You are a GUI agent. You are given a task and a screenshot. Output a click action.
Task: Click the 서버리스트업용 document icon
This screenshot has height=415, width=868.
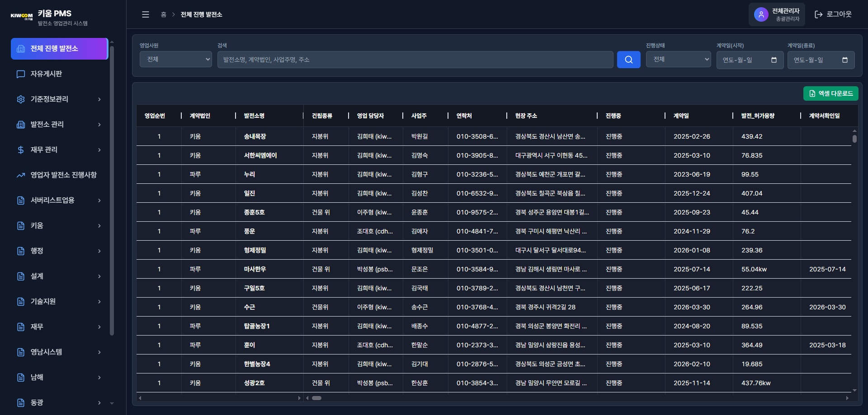coord(21,201)
